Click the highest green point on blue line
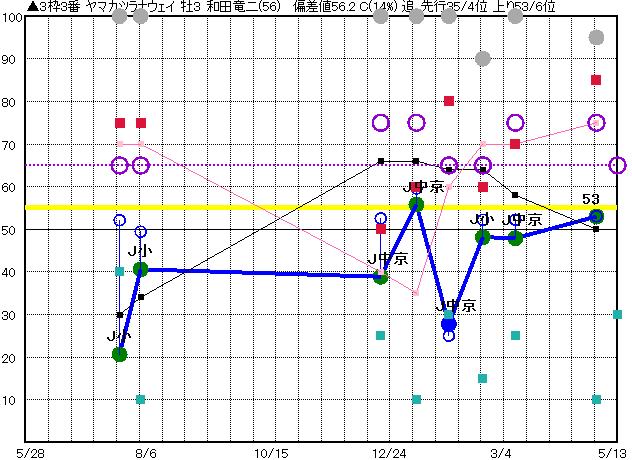The width and height of the screenshot is (632, 460). (416, 204)
